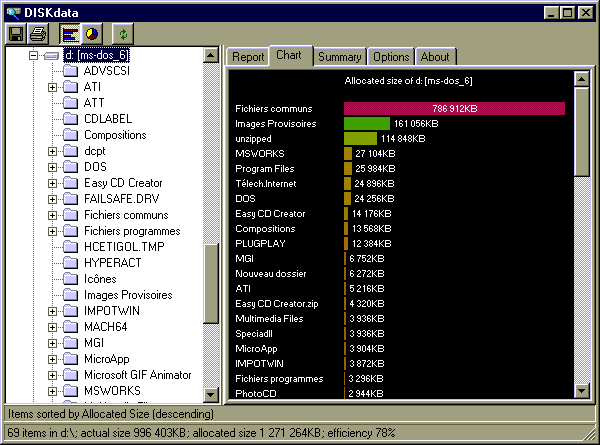Viewport: 600px width, 445px height.
Task: Select the Compositions folder label in tree
Action: tap(114, 135)
